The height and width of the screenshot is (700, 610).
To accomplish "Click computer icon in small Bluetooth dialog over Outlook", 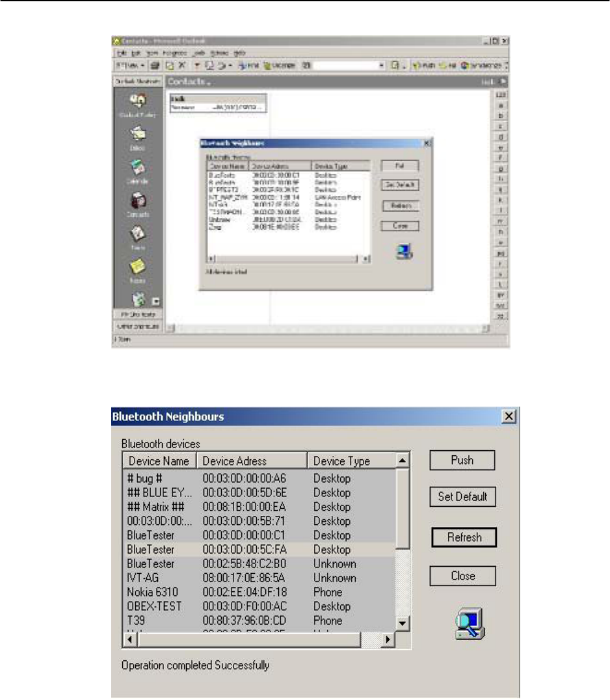I will click(404, 252).
